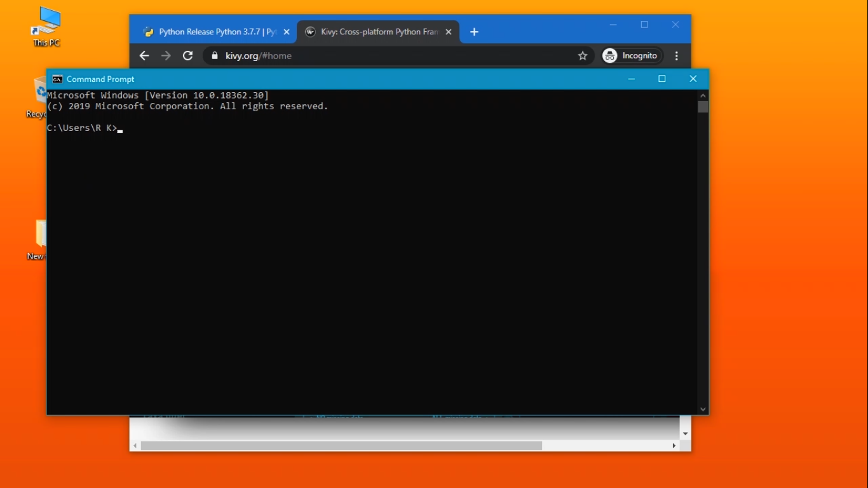Navigate back in the browser
The height and width of the screenshot is (488, 868).
[144, 56]
